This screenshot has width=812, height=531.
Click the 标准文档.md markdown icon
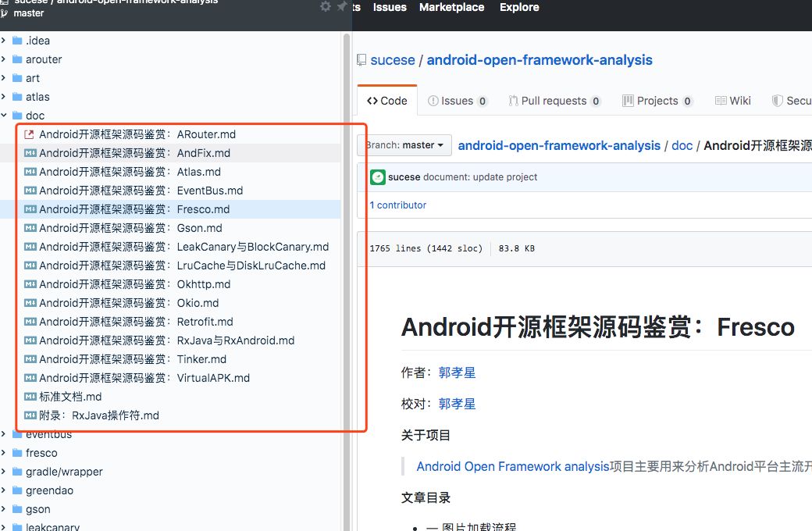(30, 397)
